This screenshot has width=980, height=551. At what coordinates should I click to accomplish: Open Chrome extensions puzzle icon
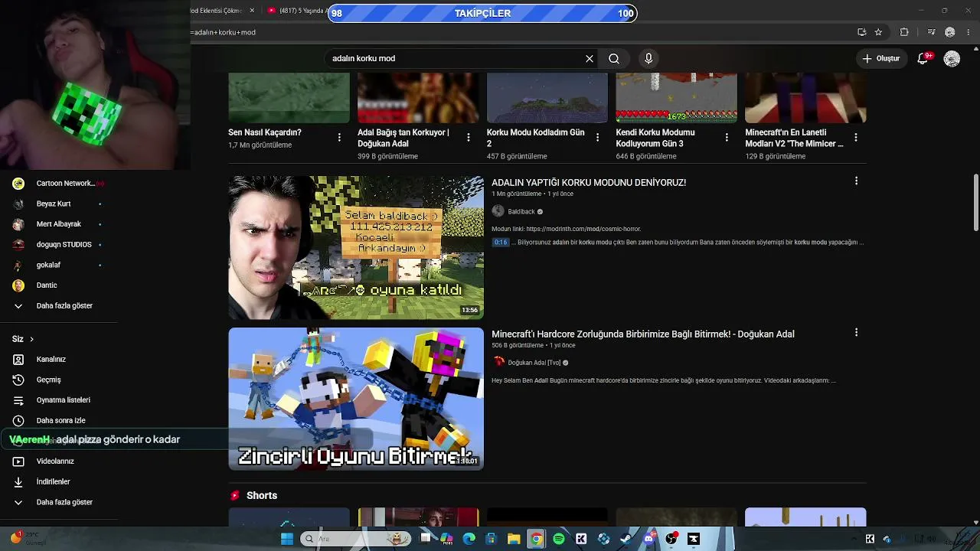904,32
